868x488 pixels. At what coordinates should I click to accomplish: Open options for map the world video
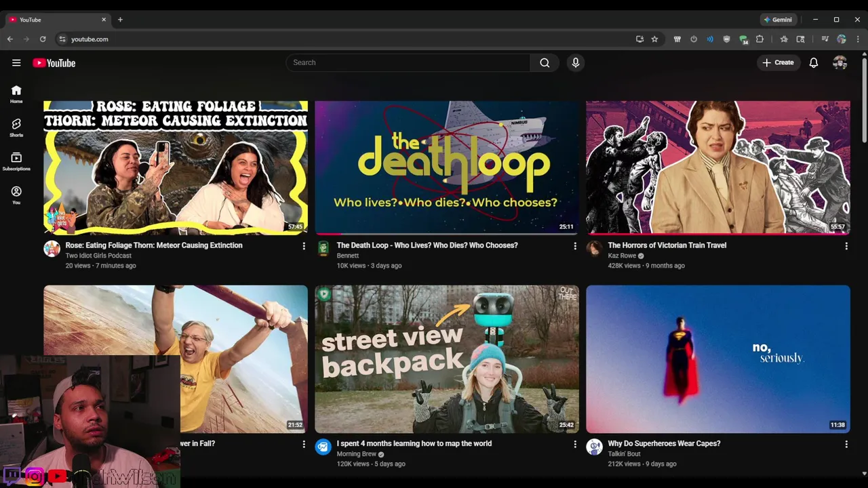pos(575,444)
